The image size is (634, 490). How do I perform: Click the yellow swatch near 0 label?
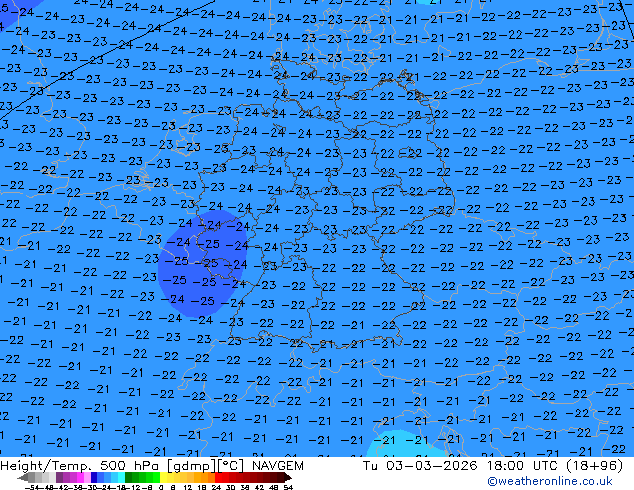click(x=163, y=477)
